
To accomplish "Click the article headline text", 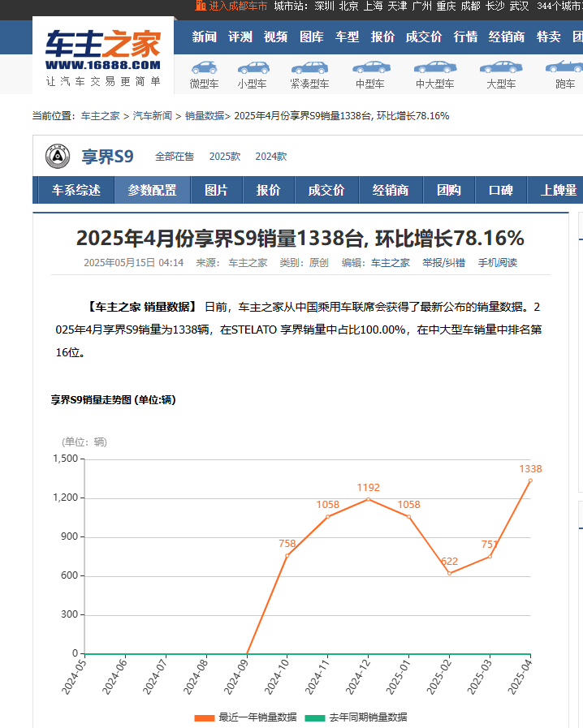I will tap(300, 238).
